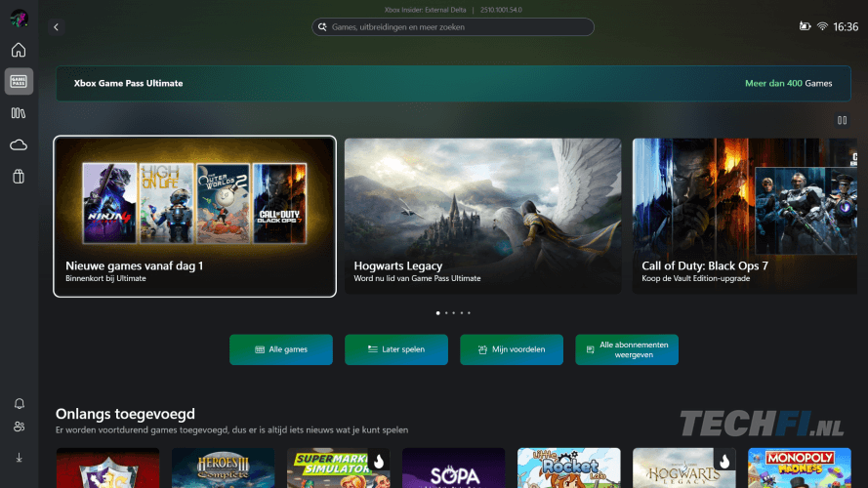Go back using the arrow button
The width and height of the screenshot is (868, 488).
(56, 27)
